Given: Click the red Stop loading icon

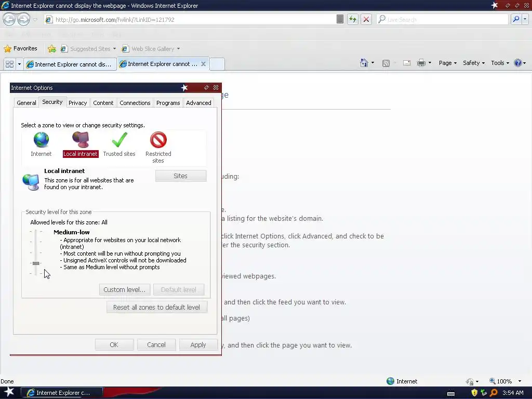Looking at the screenshot, I should pyautogui.click(x=366, y=19).
